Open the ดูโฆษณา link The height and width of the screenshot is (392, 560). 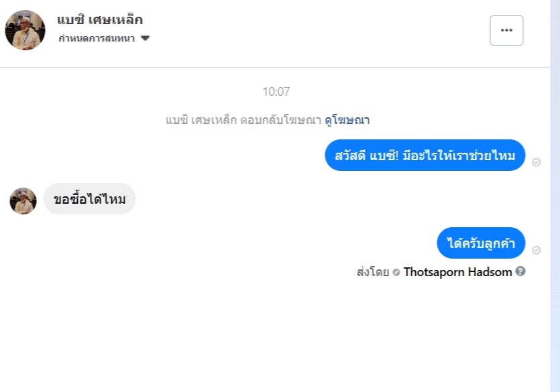[x=347, y=121]
